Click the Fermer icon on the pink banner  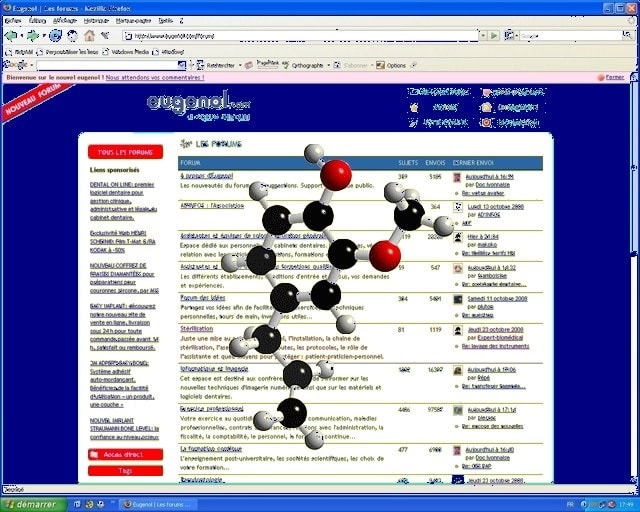click(x=600, y=77)
